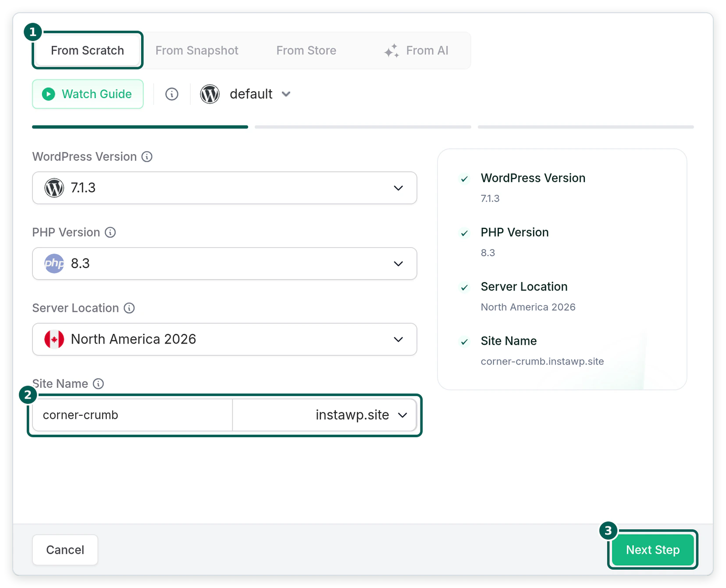Click the info icon next to WordPress Version
The height and width of the screenshot is (588, 726).
click(147, 156)
